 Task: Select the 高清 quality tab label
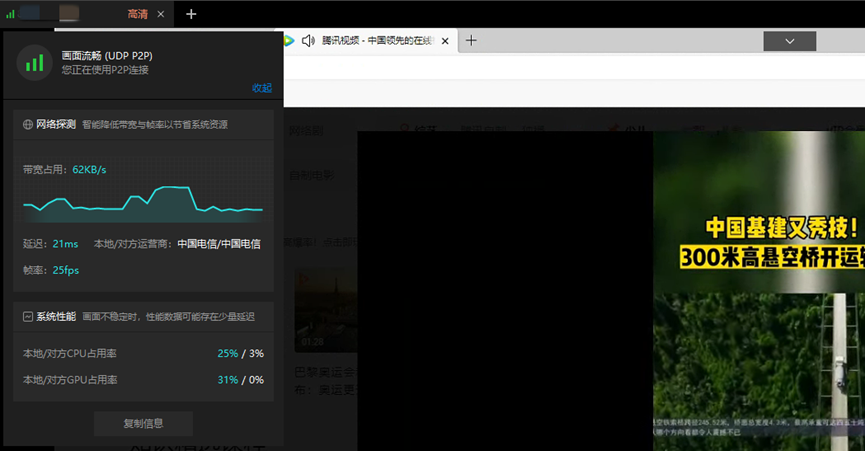pyautogui.click(x=137, y=14)
